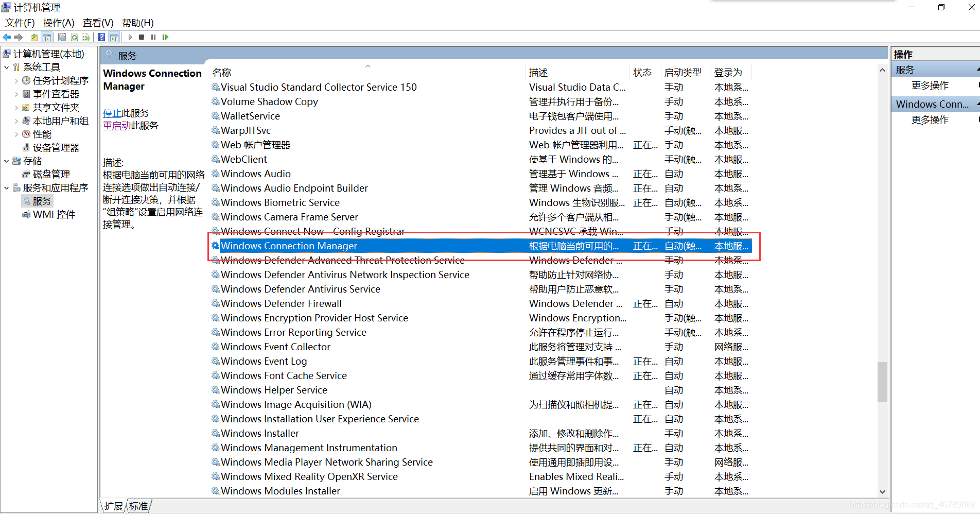The height and width of the screenshot is (514, 980).
Task: Click the gear icon beside Windows Biometric Service
Action: (x=215, y=202)
